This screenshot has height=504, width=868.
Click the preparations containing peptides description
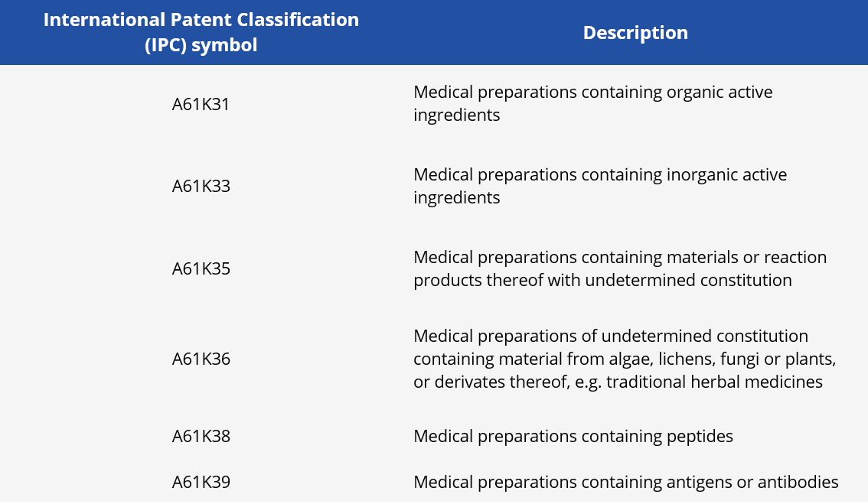click(x=573, y=437)
